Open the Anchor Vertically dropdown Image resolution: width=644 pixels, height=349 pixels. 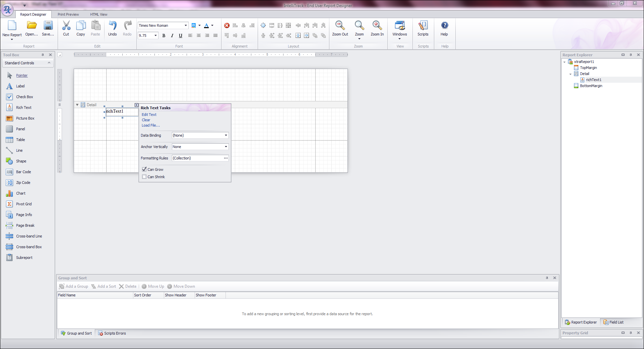[x=226, y=147]
